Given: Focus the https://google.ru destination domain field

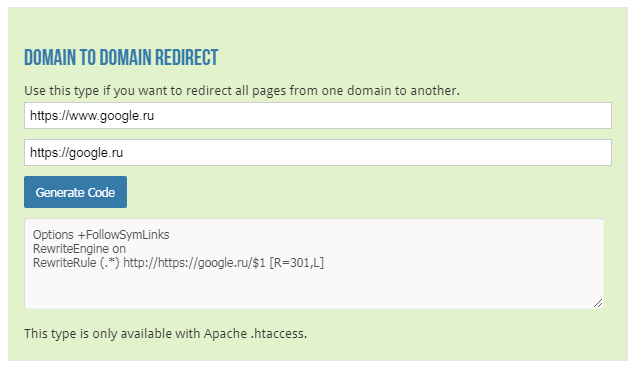Looking at the screenshot, I should [318, 152].
